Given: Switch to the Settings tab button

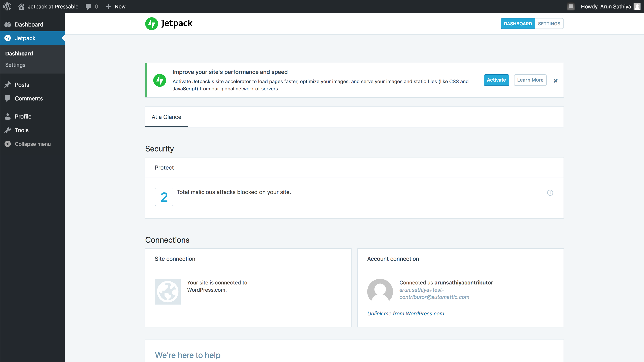Looking at the screenshot, I should 549,24.
